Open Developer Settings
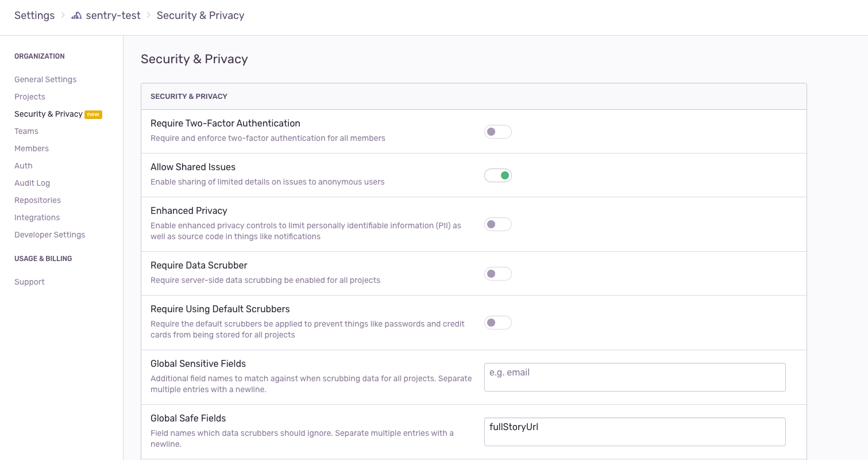868x460 pixels. tap(49, 235)
